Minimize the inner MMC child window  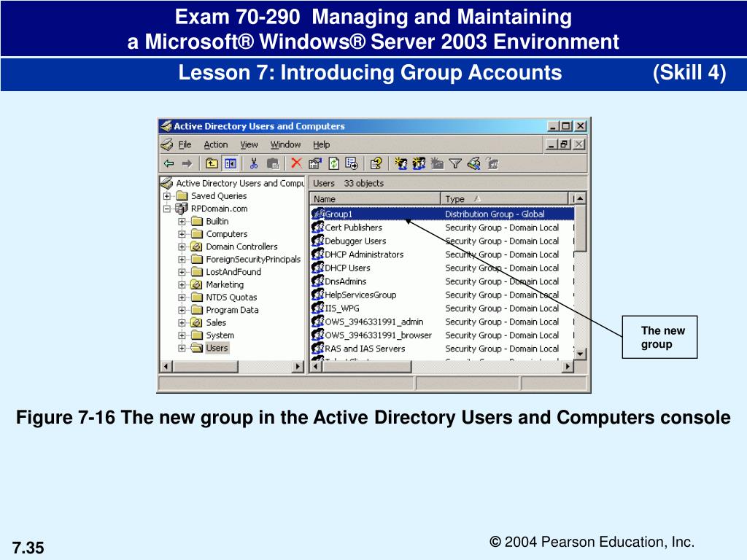pos(551,144)
